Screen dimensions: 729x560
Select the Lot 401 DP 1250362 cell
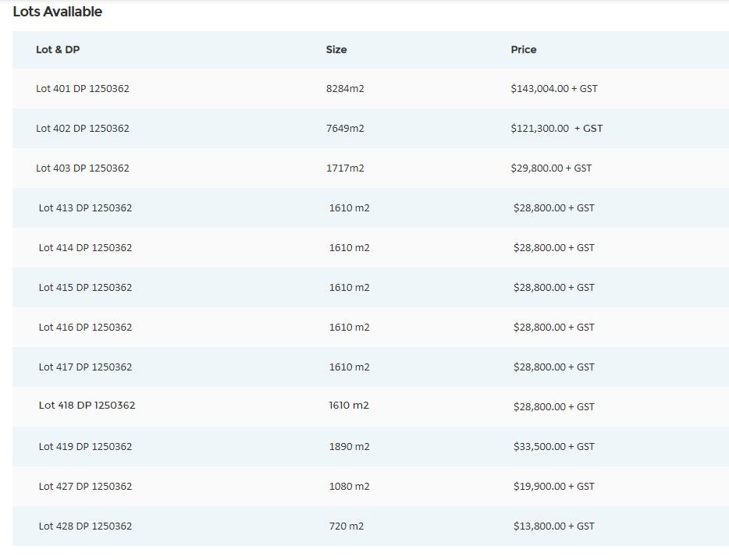click(83, 89)
